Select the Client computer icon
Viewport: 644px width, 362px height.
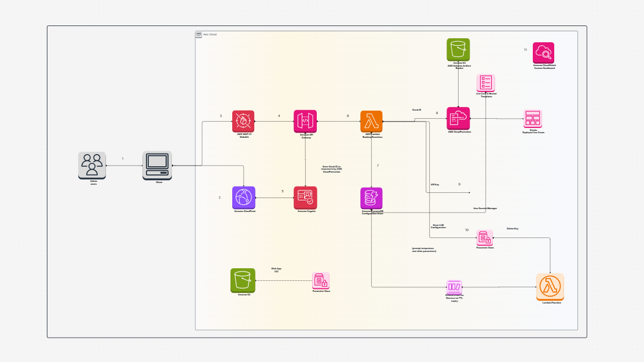(x=158, y=165)
